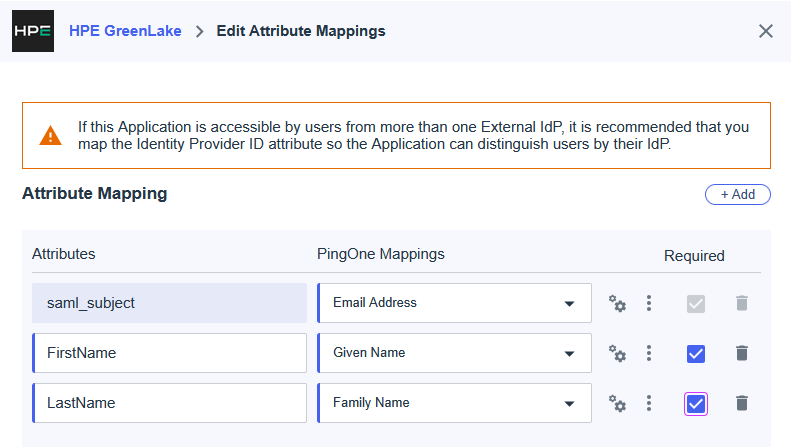Click the HPE application logo
Viewport: 791px width, 447px height.
33,31
